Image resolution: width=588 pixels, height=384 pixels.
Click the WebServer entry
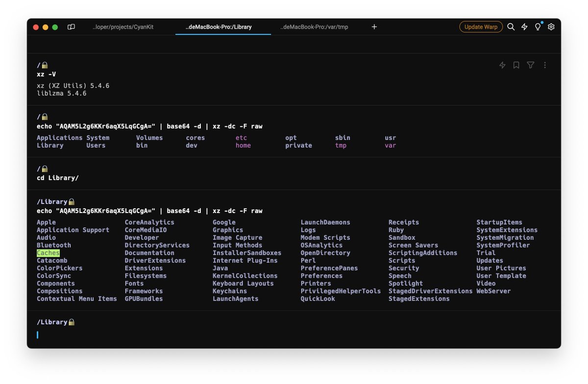[x=494, y=291]
